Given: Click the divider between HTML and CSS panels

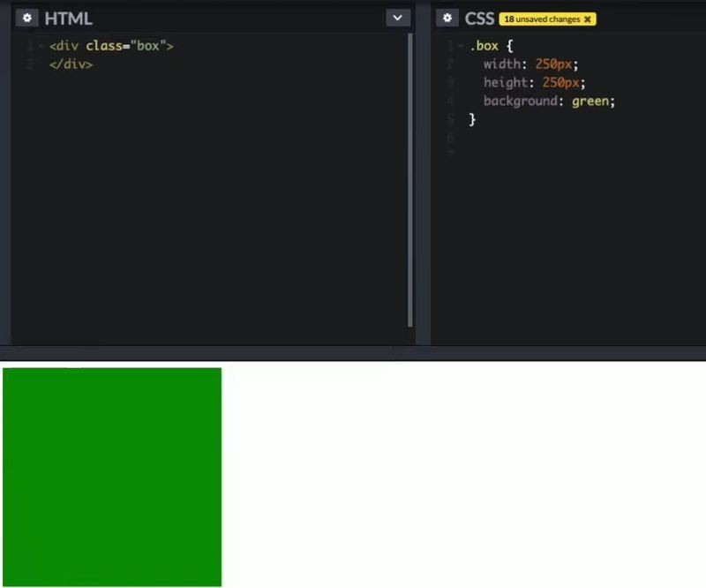Looking at the screenshot, I should [x=422, y=177].
